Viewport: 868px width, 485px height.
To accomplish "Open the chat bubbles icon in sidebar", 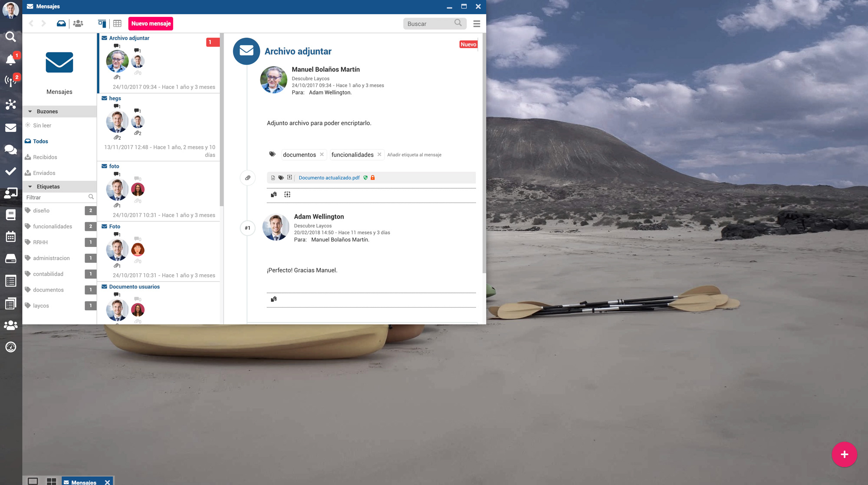I will (11, 150).
